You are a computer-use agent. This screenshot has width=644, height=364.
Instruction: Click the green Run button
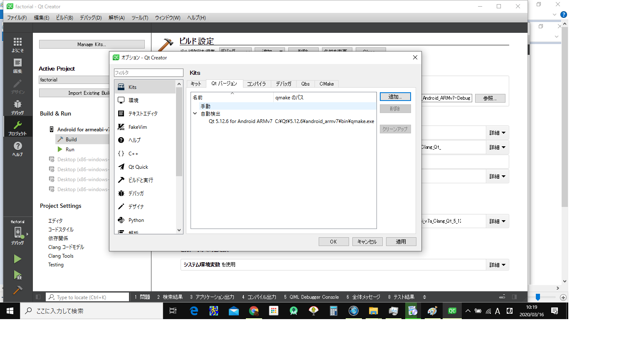pos(17,259)
